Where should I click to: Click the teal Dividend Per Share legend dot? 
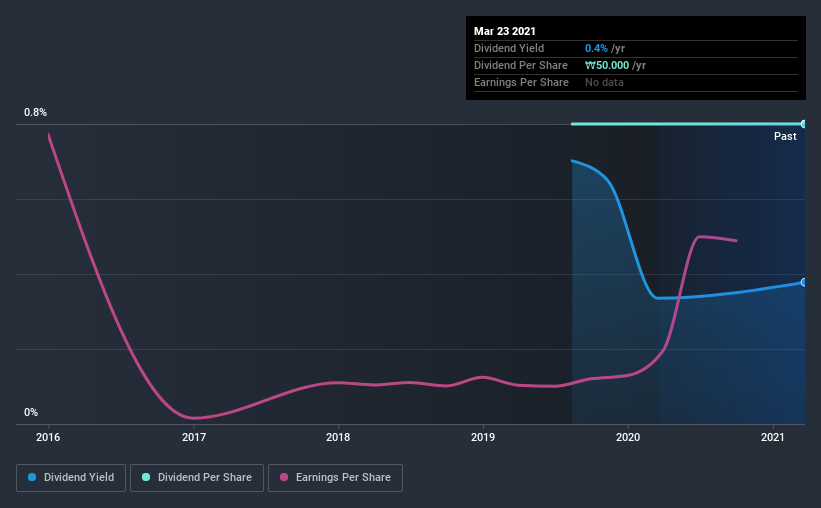[x=146, y=477]
